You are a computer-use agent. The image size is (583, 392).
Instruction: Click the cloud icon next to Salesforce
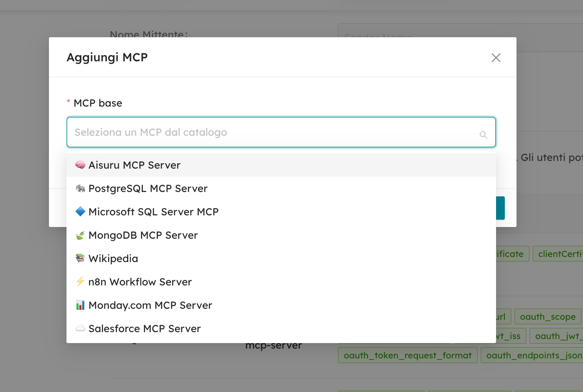click(x=80, y=328)
